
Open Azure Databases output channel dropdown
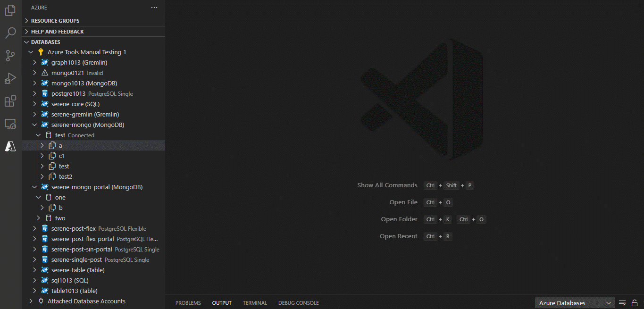[x=575, y=303]
